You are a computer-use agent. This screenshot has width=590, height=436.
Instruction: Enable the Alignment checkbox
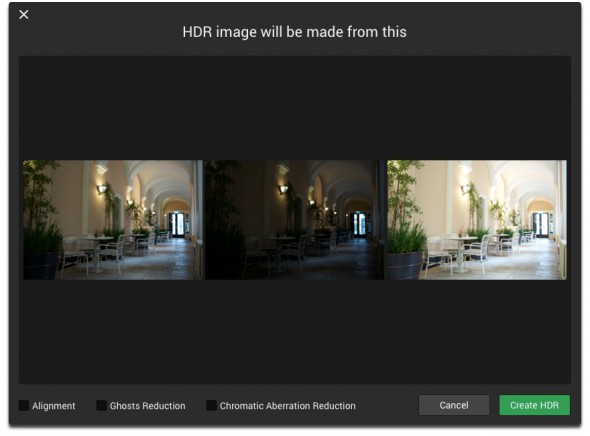(x=24, y=406)
